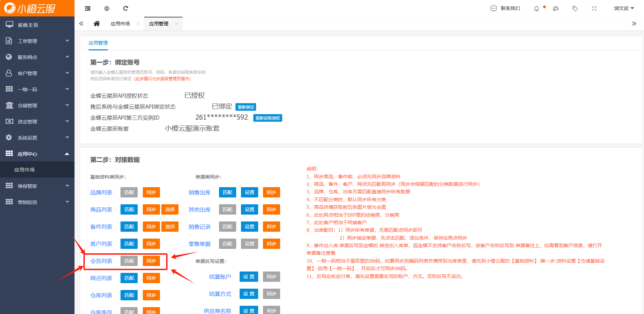Open the 联系我们 chat icon

click(494, 8)
